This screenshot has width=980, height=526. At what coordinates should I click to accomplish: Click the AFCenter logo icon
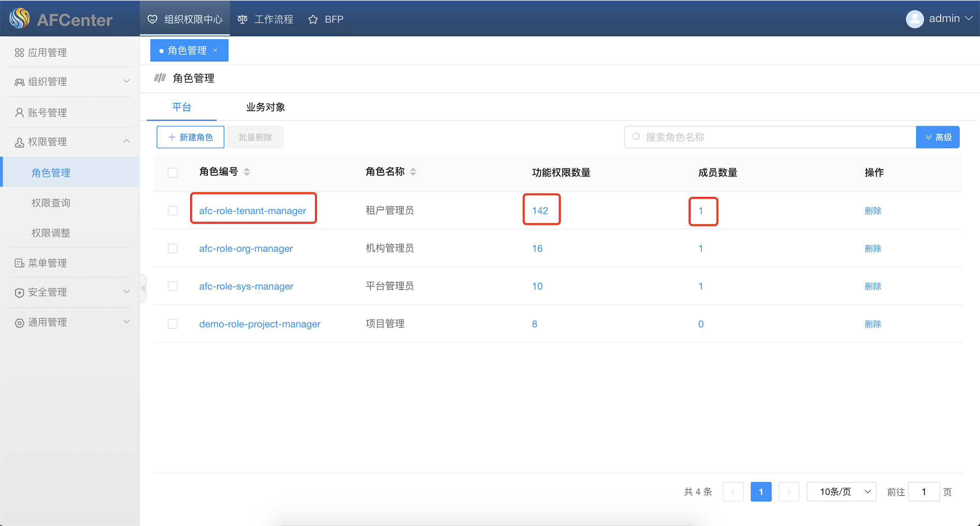coord(20,18)
